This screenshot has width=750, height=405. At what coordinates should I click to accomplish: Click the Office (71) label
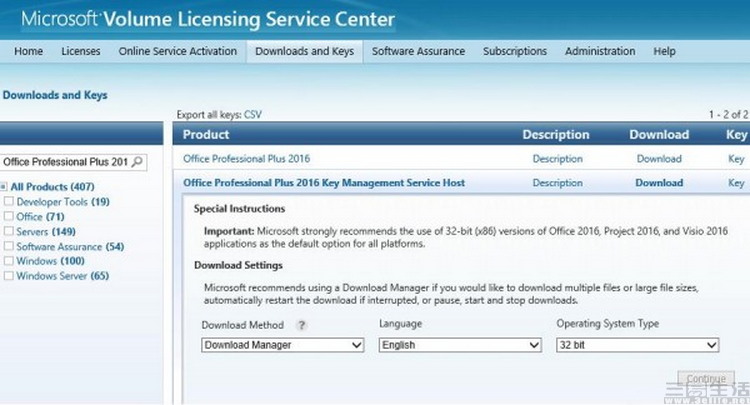[40, 217]
